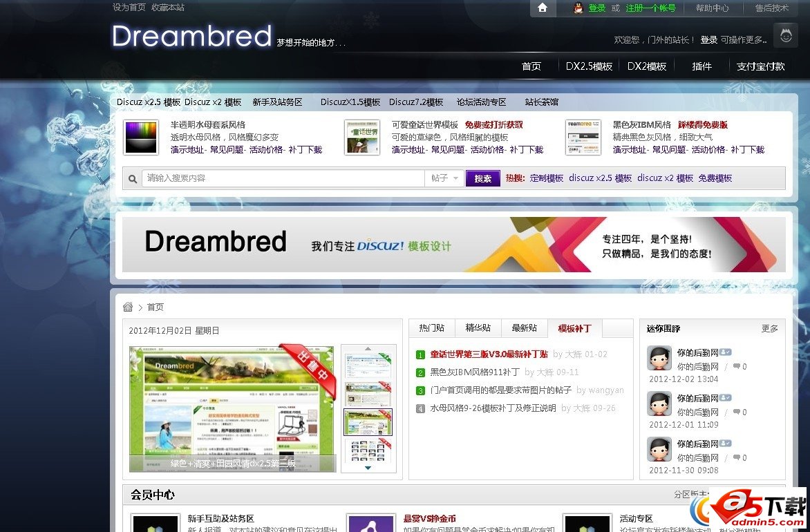Viewport: 810px width, 532px height.
Task: Click the large green template slideshow image
Action: pos(232,408)
